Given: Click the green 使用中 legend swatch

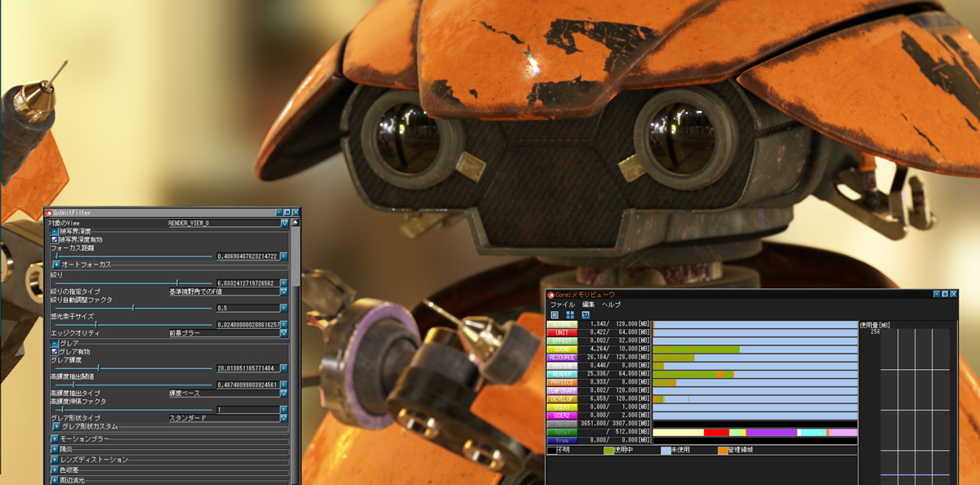Looking at the screenshot, I should tap(608, 450).
